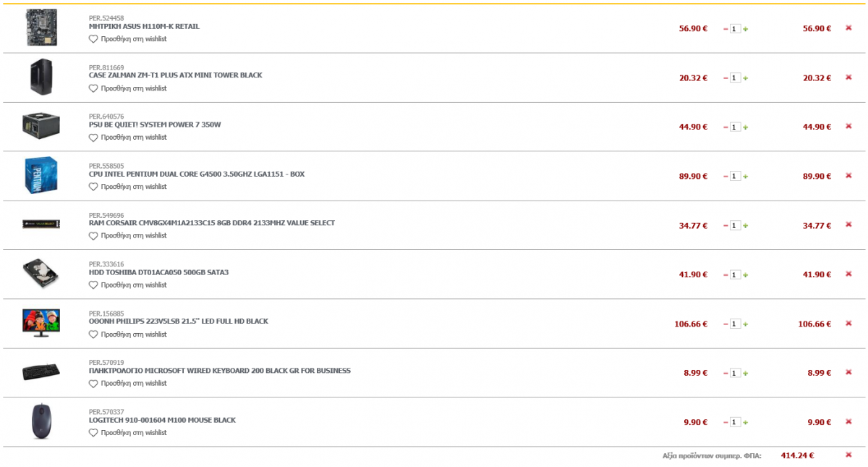Remove Intel Pentium G4500 CPU from cart

pos(848,176)
